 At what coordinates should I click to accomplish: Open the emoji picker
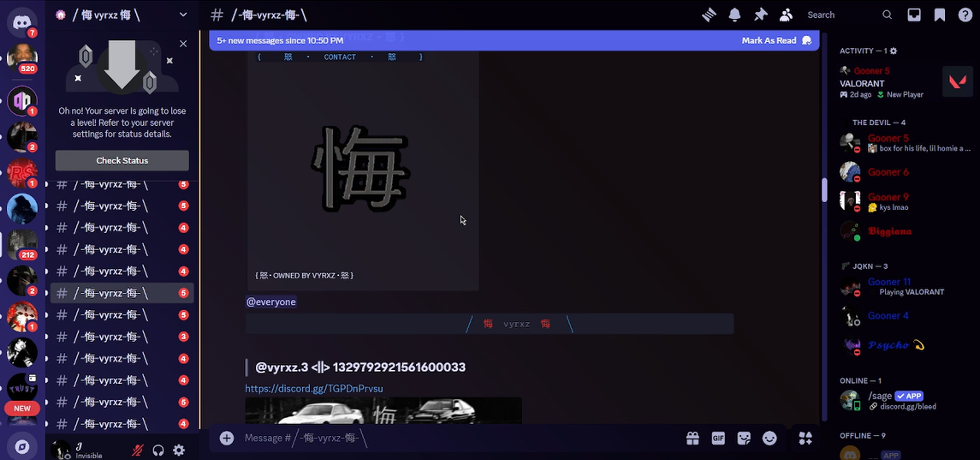(769, 438)
